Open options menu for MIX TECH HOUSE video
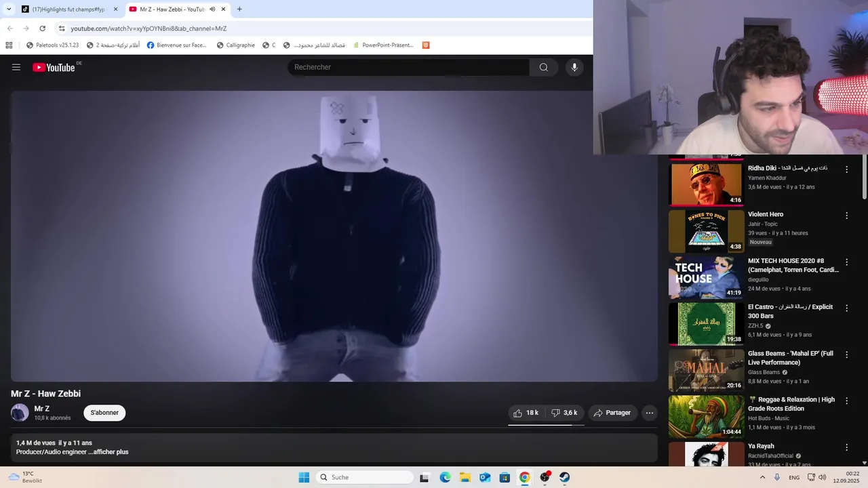The image size is (868, 488). (846, 262)
